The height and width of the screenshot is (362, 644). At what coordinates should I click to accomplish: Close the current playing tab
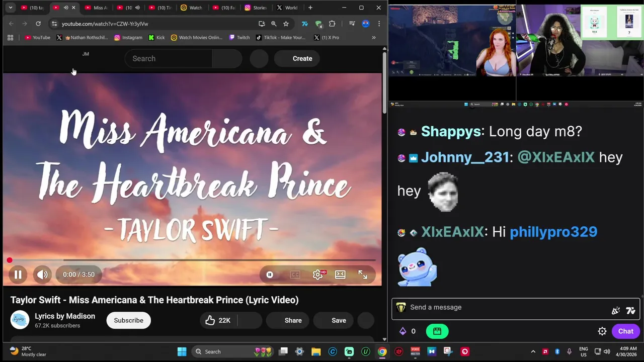click(x=73, y=8)
